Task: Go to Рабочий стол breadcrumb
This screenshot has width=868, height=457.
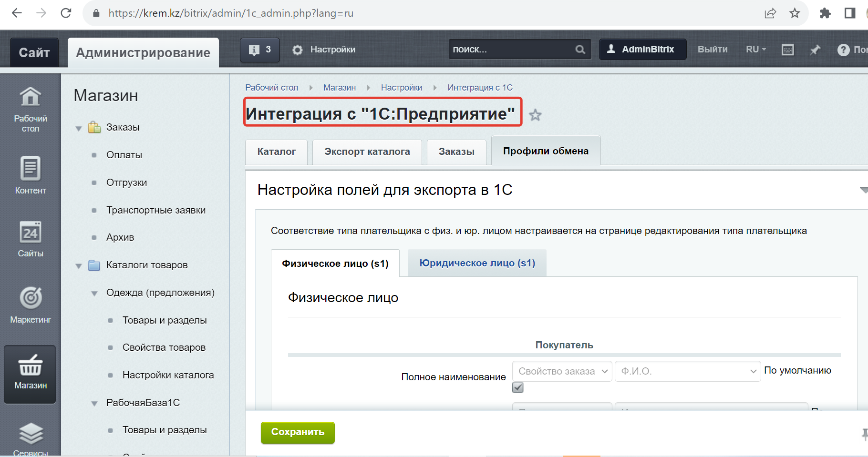Action: coord(271,88)
